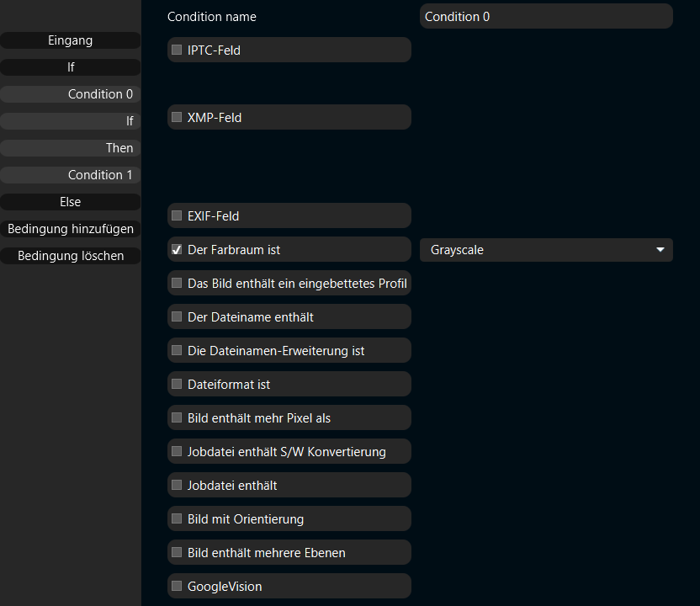Screen dimensions: 700x606
Task: Tick the XMP-Feld checkbox
Action: pyautogui.click(x=177, y=117)
